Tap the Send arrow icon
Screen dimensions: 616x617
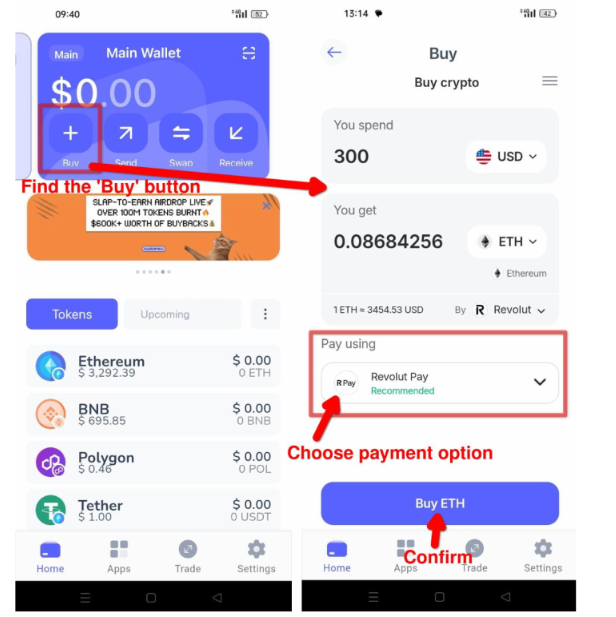point(126,133)
